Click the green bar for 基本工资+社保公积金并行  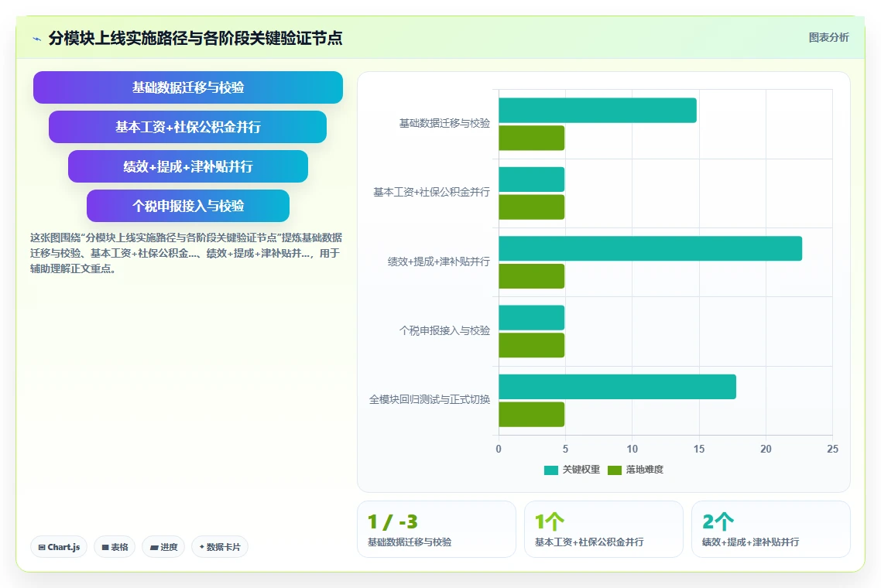[x=532, y=207]
